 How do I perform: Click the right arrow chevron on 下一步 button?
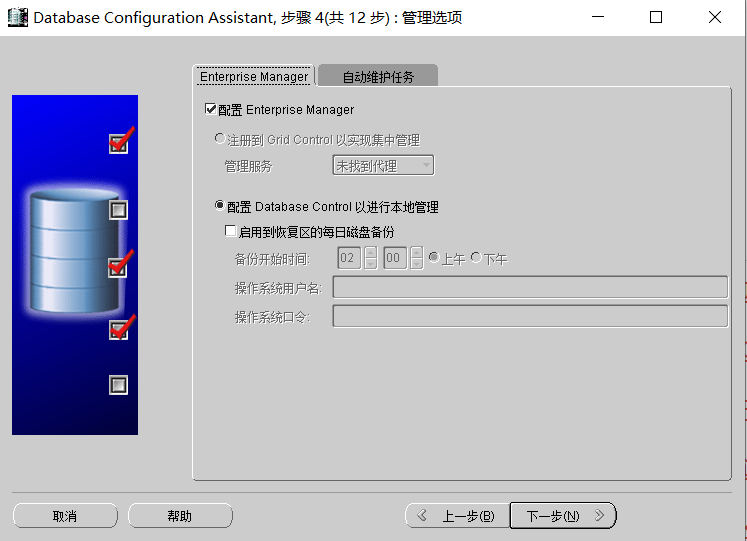[x=599, y=515]
